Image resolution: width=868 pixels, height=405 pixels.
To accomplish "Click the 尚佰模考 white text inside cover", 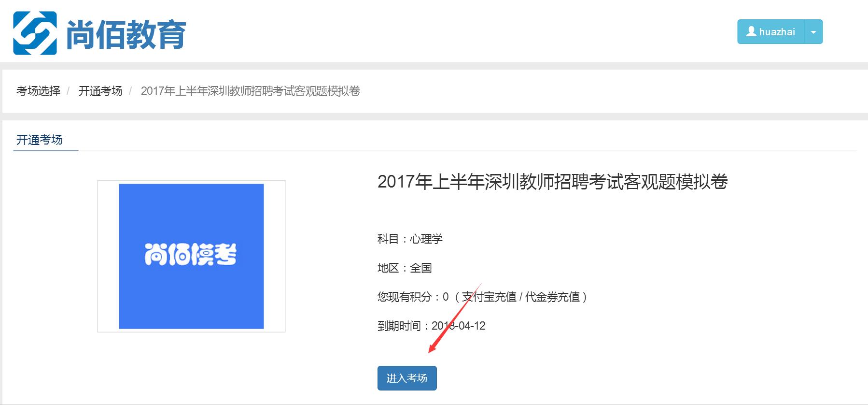I will coord(191,254).
